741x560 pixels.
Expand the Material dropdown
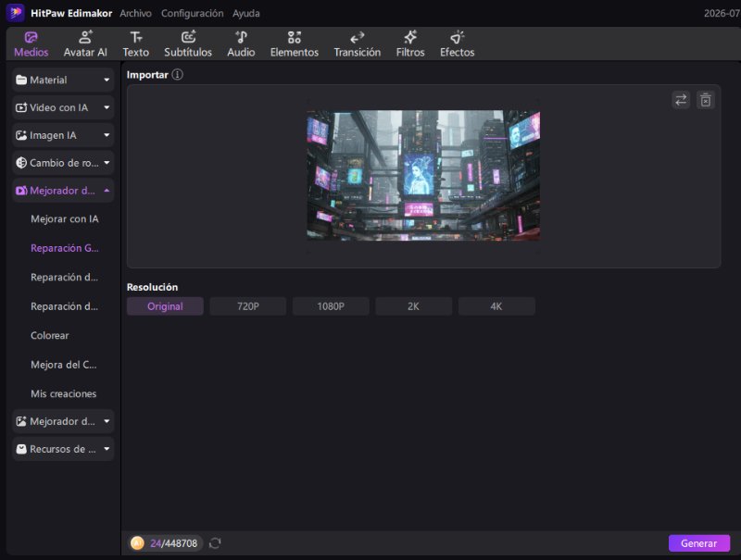63,80
